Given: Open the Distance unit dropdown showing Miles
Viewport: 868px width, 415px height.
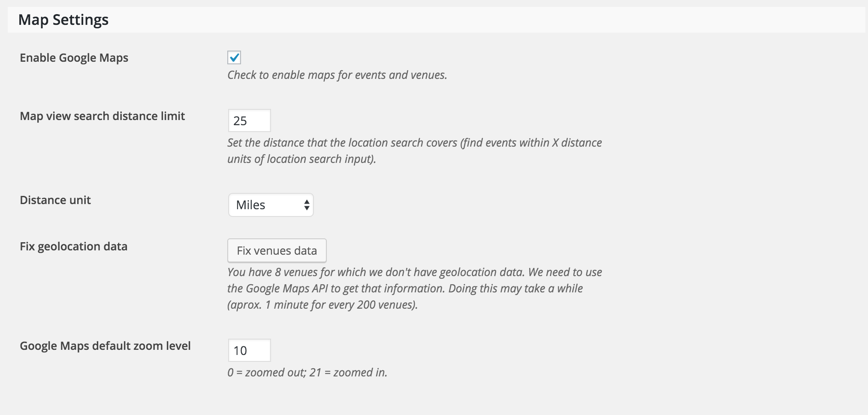Looking at the screenshot, I should pyautogui.click(x=271, y=205).
